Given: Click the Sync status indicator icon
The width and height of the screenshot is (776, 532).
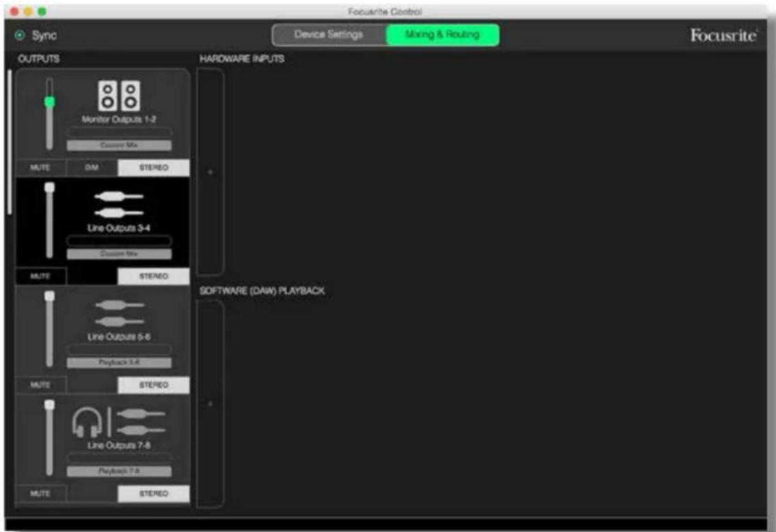Looking at the screenshot, I should [20, 35].
